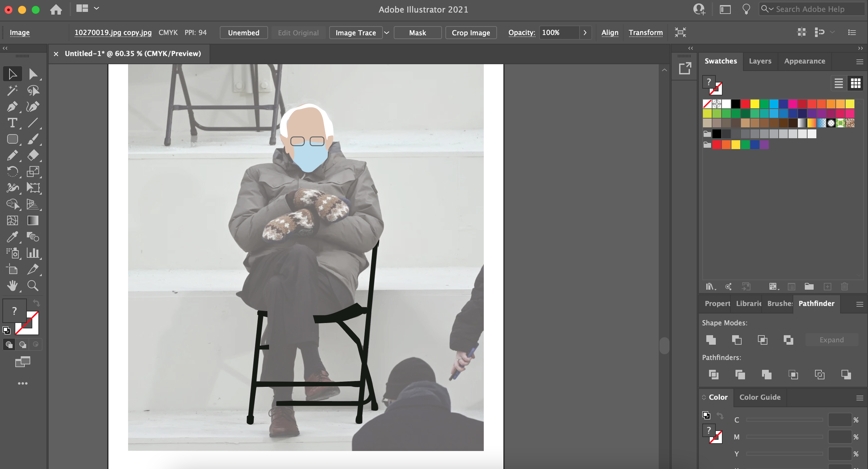
Task: Select the Pencil tool
Action: [x=12, y=156]
